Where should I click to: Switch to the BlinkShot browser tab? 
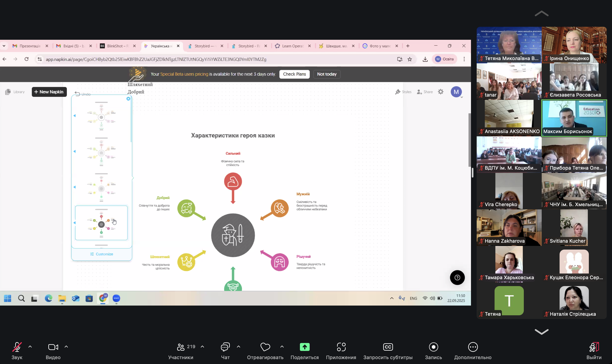[x=115, y=46]
